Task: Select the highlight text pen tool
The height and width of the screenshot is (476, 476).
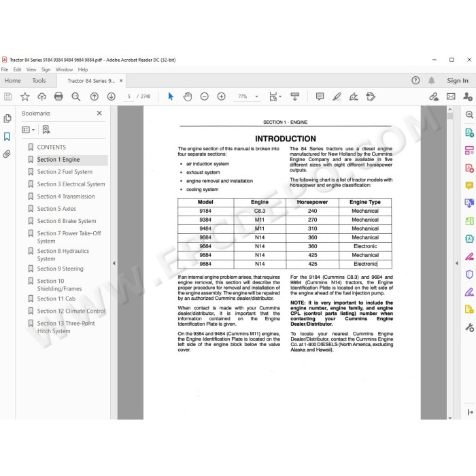Action: pos(337,97)
